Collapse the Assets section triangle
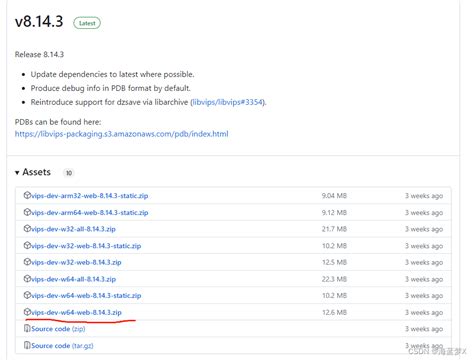This screenshot has height=360, width=474. click(17, 173)
